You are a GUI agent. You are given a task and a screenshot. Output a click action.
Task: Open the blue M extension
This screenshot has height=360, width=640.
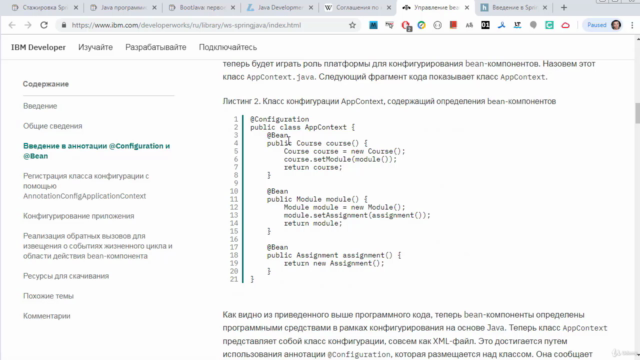[x=373, y=25]
